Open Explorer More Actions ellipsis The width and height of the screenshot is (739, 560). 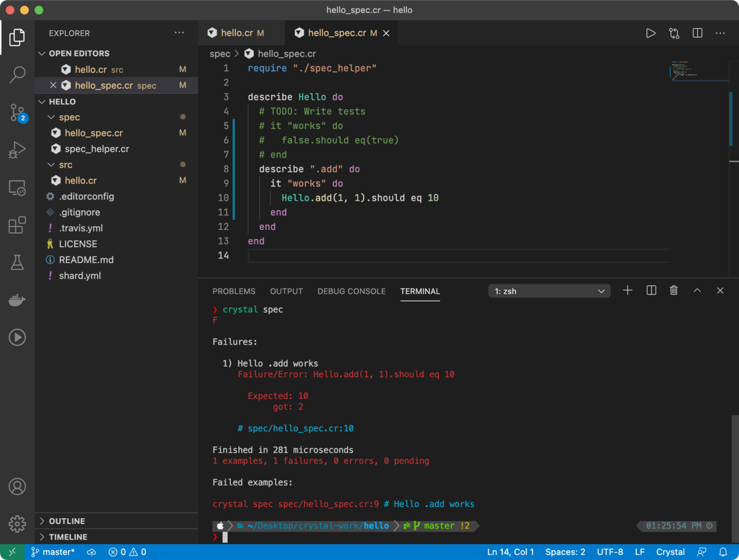179,33
